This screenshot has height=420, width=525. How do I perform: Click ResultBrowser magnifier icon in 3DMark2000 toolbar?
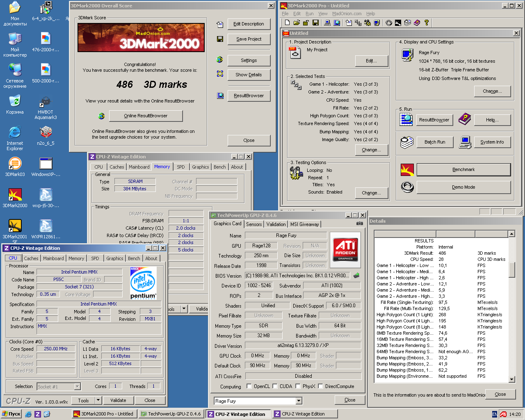pos(337,23)
